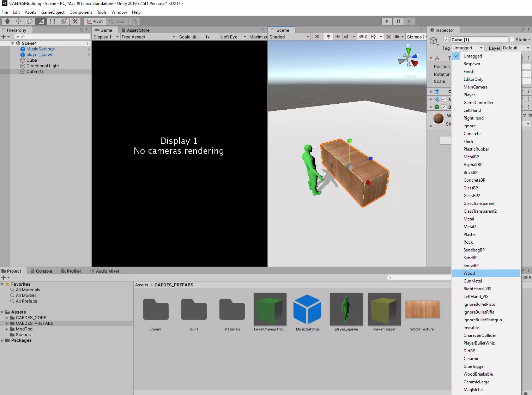The width and height of the screenshot is (532, 395).
Task: Click the Pause button
Action: (398, 21)
